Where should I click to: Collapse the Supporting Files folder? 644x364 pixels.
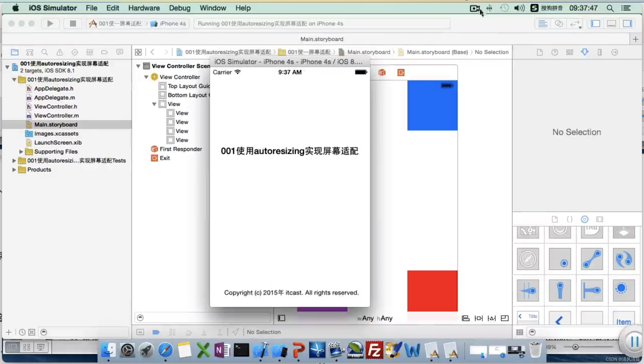pos(21,151)
